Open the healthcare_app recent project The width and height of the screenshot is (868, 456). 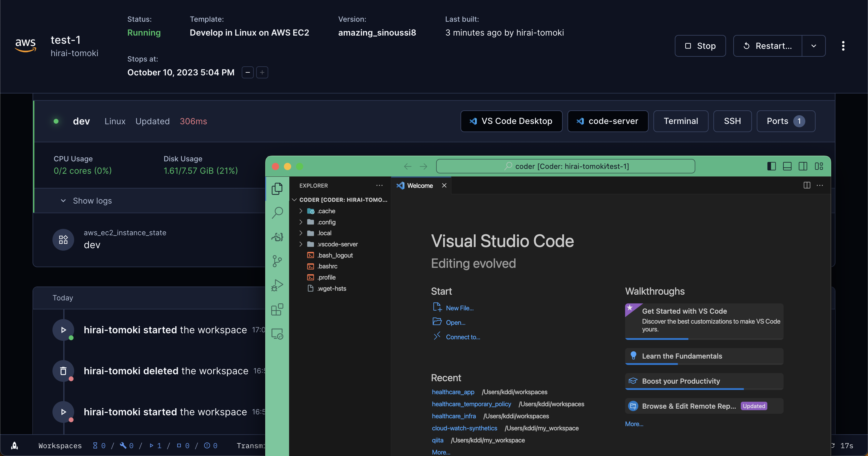[x=453, y=392]
